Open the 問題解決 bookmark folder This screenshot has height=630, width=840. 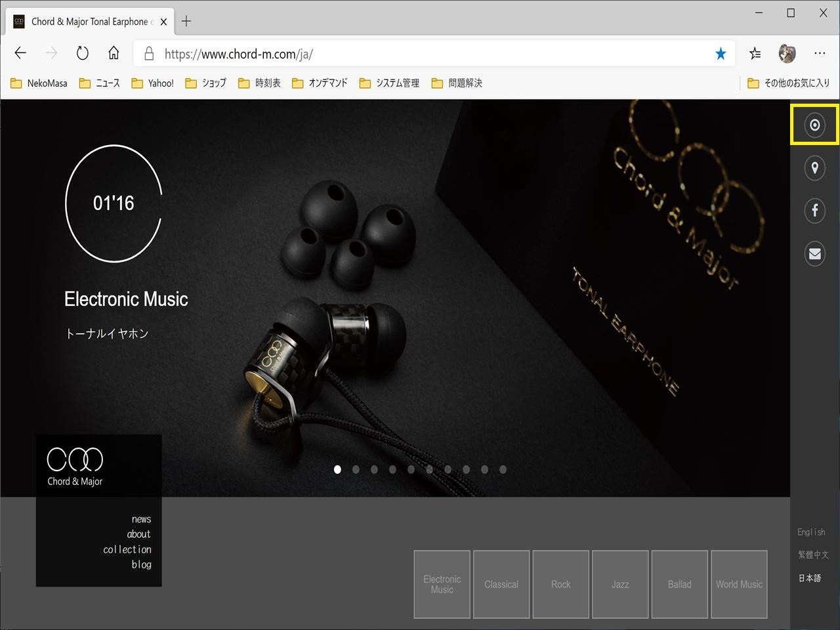457,83
